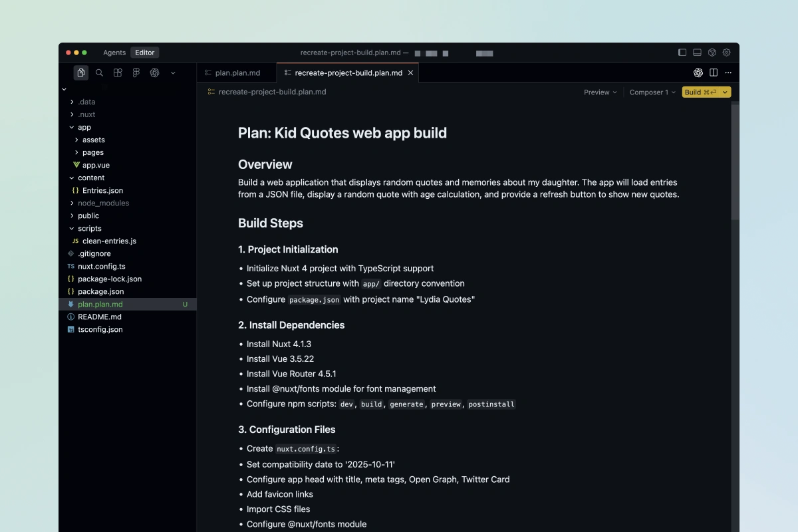Open the settings gear in the title bar
Viewport: 798px width, 532px height.
pyautogui.click(x=726, y=52)
